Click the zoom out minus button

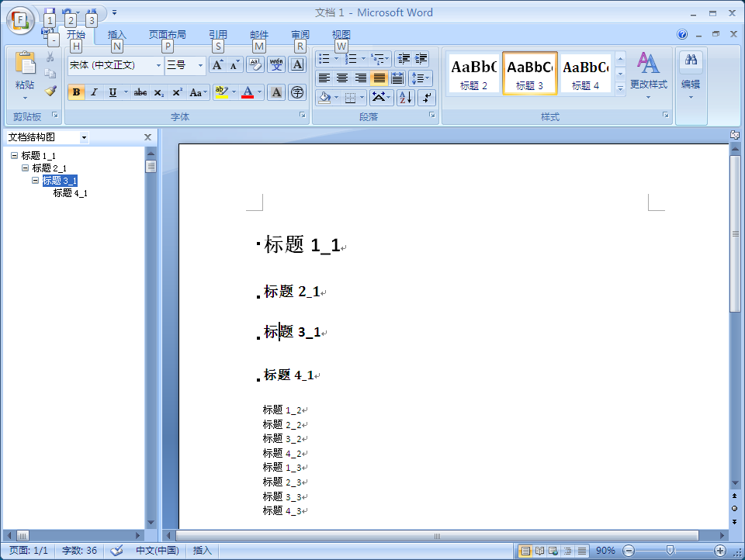(x=629, y=551)
